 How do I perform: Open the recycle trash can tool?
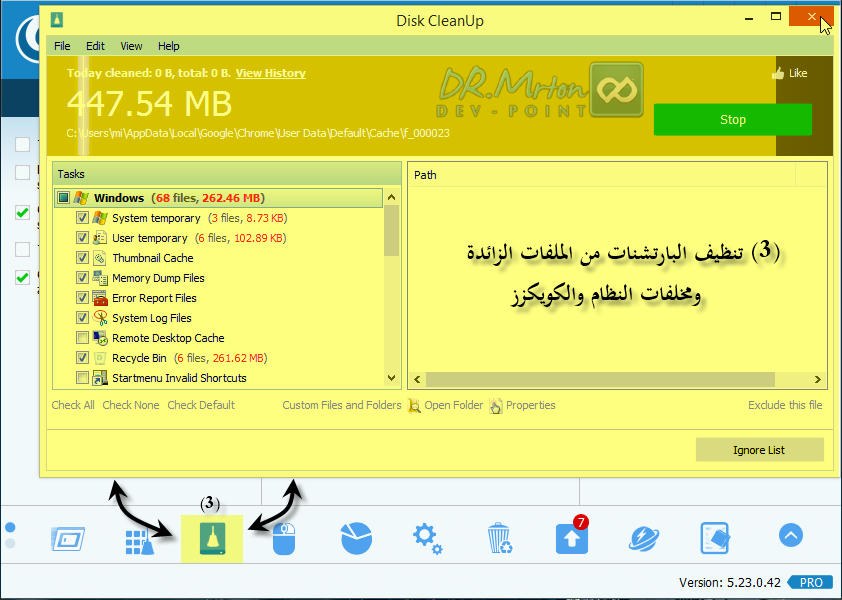[x=500, y=538]
